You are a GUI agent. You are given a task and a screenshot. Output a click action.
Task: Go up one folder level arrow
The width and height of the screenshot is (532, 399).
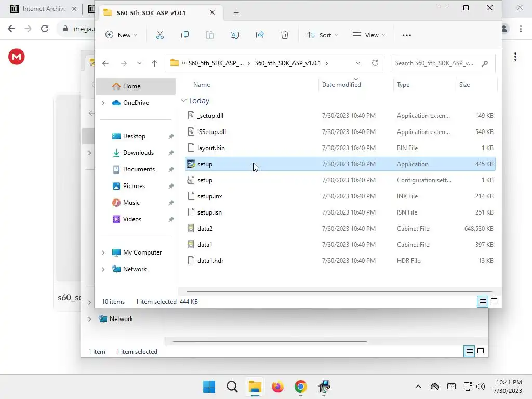coord(154,63)
